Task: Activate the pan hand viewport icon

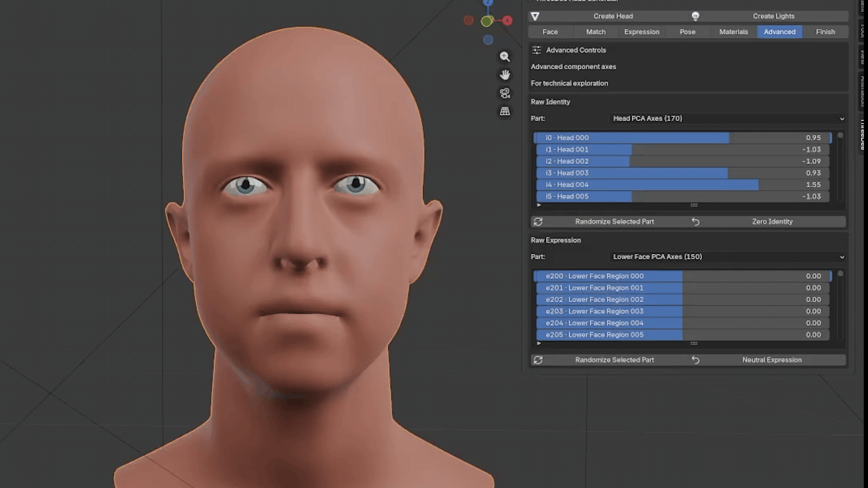Action: point(505,75)
